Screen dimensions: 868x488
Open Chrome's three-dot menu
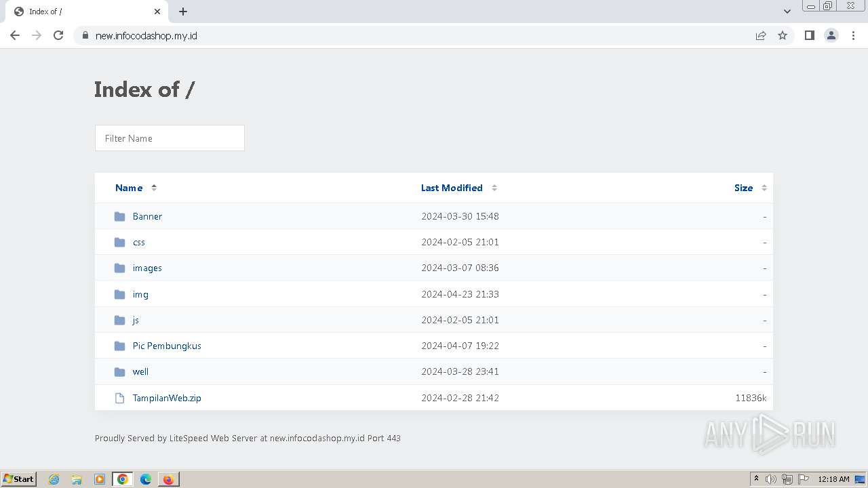point(853,35)
